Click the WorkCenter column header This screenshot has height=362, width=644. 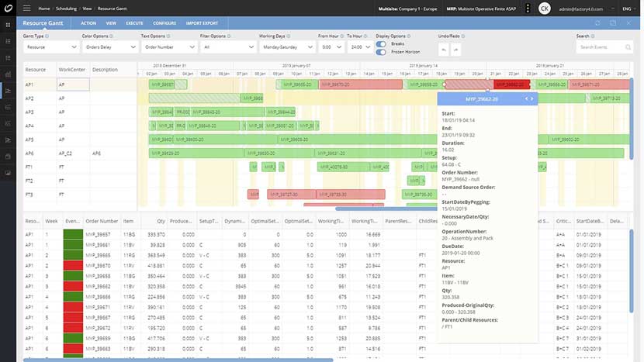coord(72,70)
